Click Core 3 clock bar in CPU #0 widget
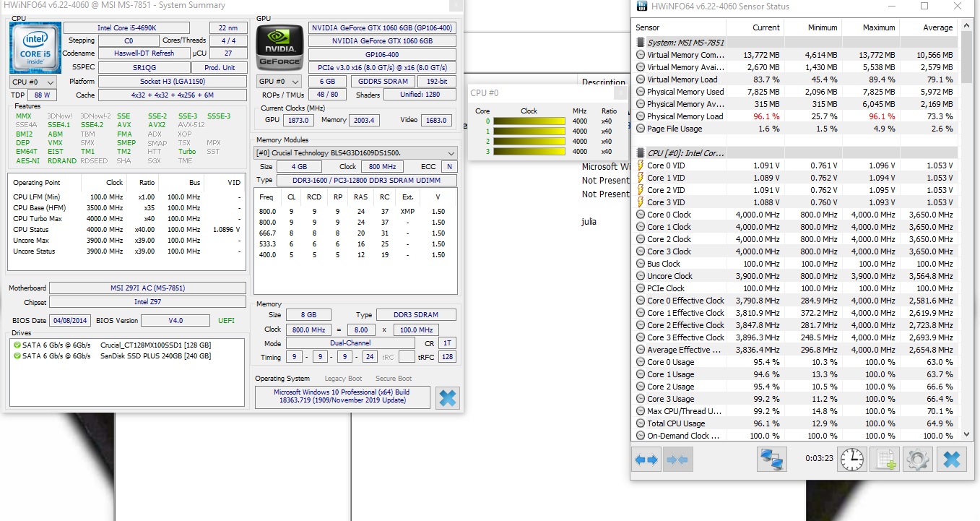Viewport: 980px width, 521px height. click(530, 152)
